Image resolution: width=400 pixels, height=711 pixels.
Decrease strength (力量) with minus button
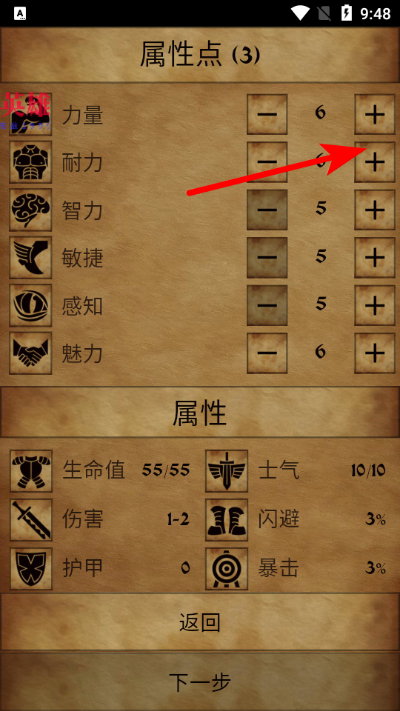click(x=267, y=114)
